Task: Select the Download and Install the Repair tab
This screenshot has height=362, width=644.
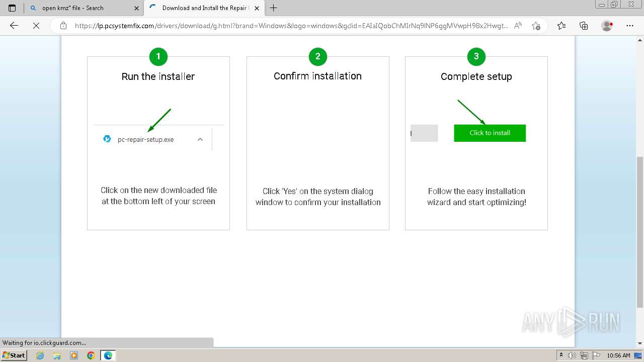Action: (205, 8)
